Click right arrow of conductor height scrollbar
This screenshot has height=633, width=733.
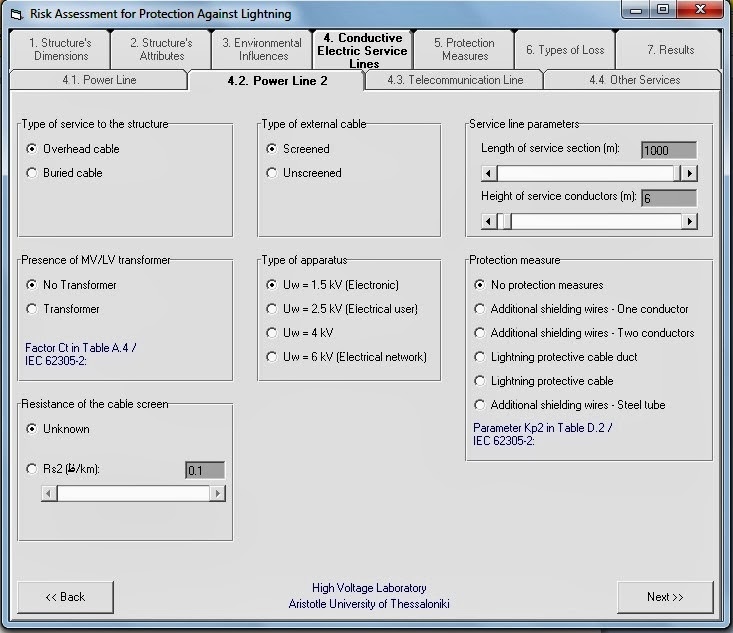[x=689, y=221]
